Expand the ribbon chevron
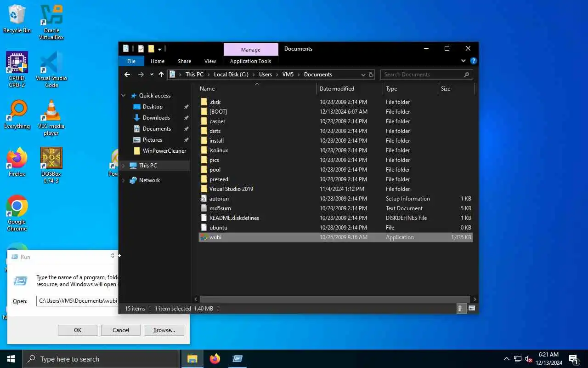Screen dimensions: 588x368 pyautogui.click(x=464, y=61)
